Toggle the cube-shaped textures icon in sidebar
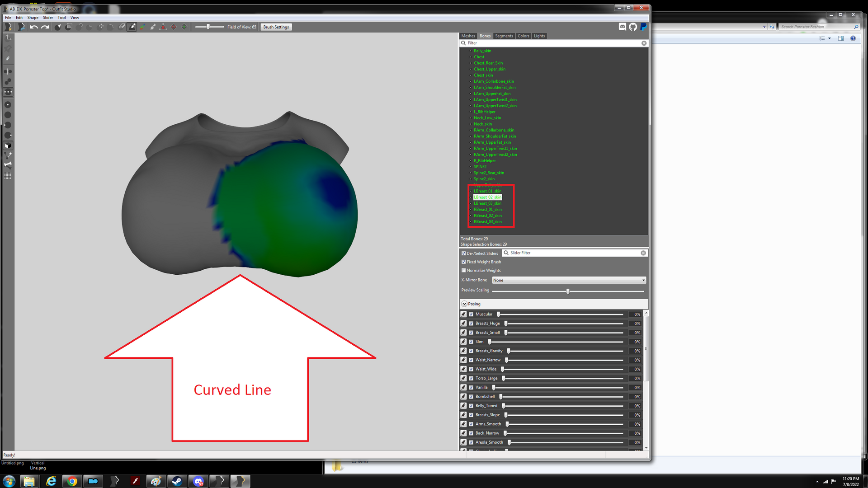Viewport: 868px width, 488px height. tap(8, 145)
